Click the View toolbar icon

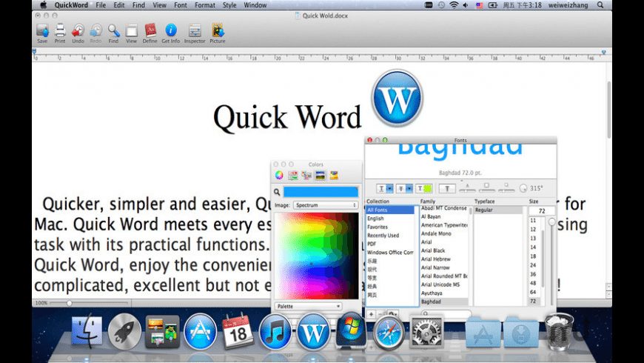click(x=132, y=33)
